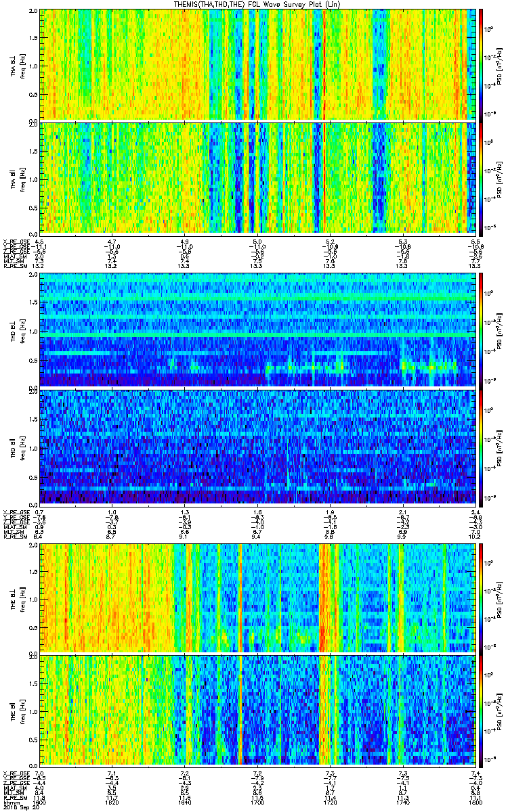Click the 1600 hhmm time tick label
The height and width of the screenshot is (812, 508).
[39, 802]
